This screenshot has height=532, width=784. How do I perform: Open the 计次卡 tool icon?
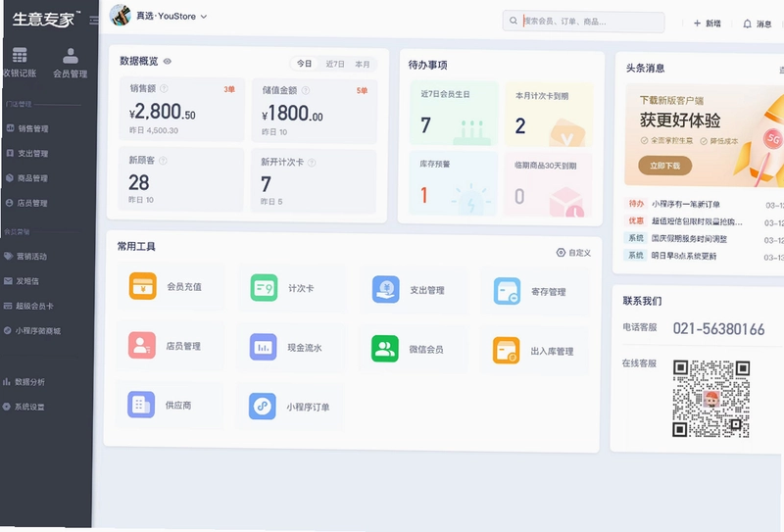tap(264, 287)
